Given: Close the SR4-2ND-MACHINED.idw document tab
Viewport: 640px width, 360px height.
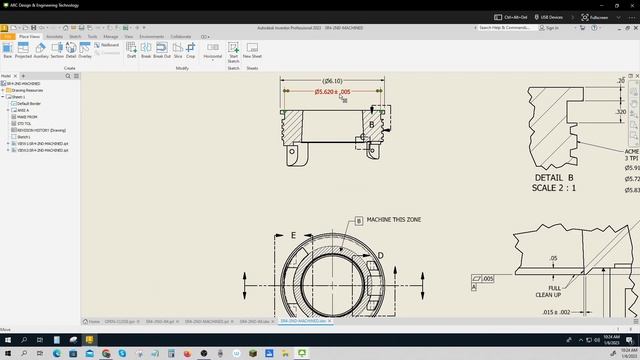Looking at the screenshot, I should point(330,321).
